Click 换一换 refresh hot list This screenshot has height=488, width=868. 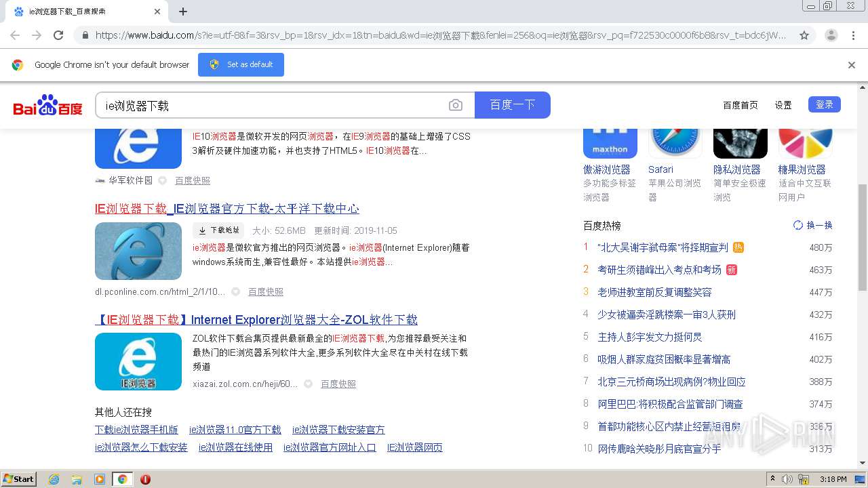(812, 225)
